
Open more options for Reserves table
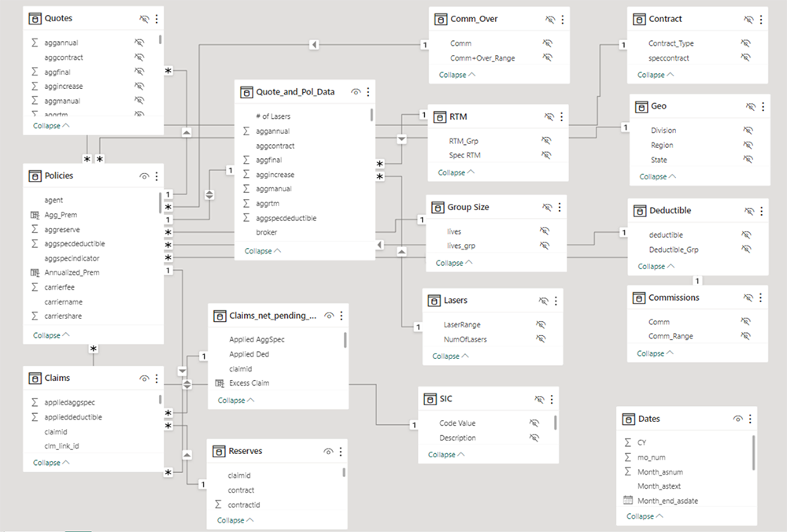341,451
